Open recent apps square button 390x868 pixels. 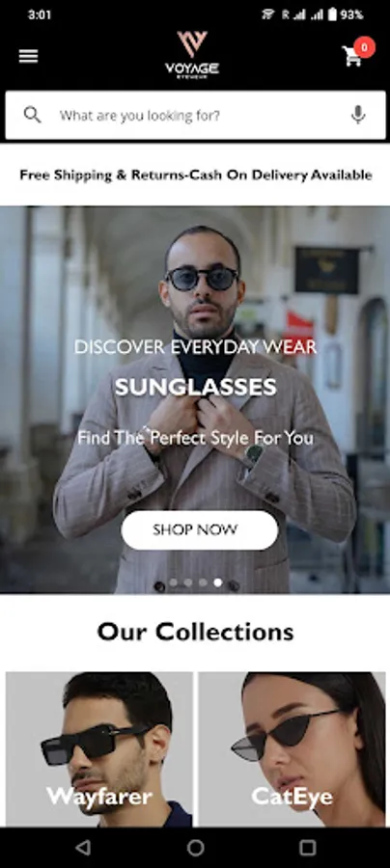[307, 848]
